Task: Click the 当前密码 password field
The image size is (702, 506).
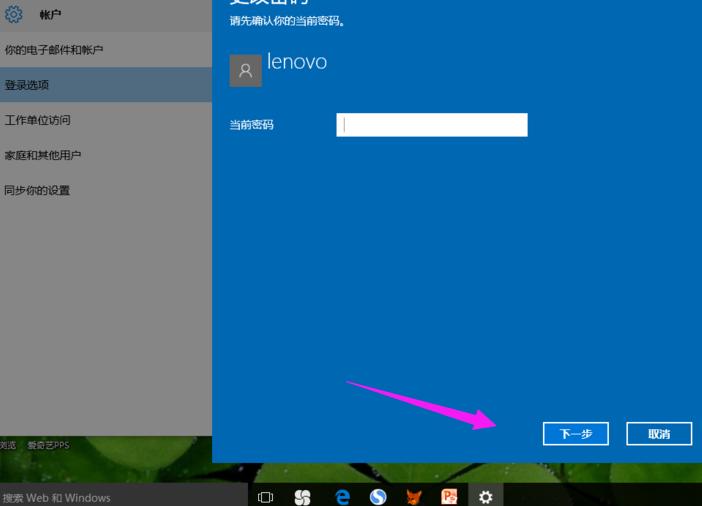Action: [431, 125]
